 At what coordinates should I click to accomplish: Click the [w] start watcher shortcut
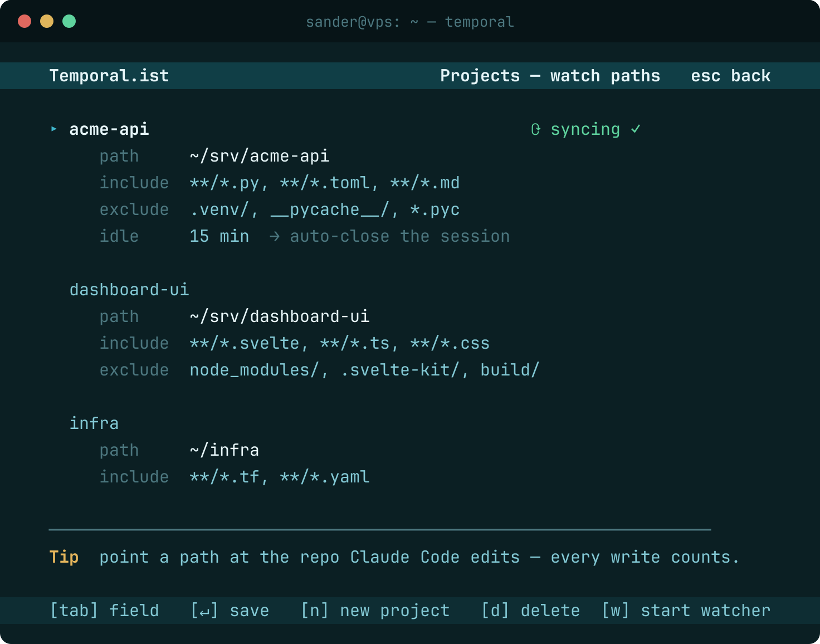click(686, 611)
